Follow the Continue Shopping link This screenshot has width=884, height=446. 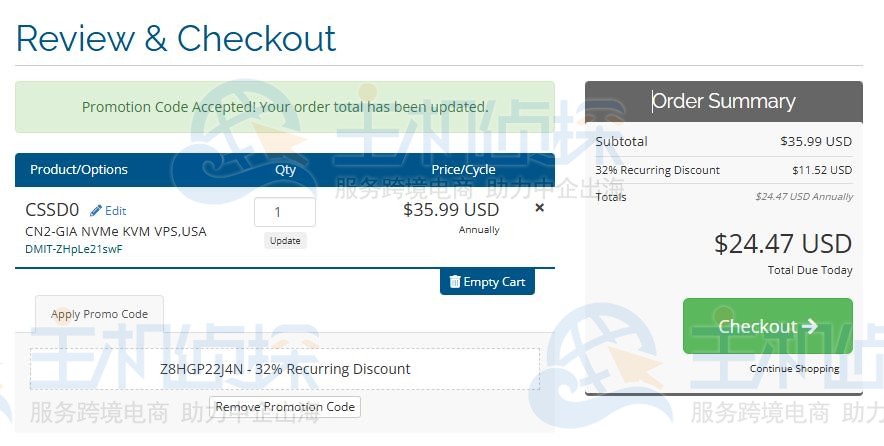pos(794,369)
